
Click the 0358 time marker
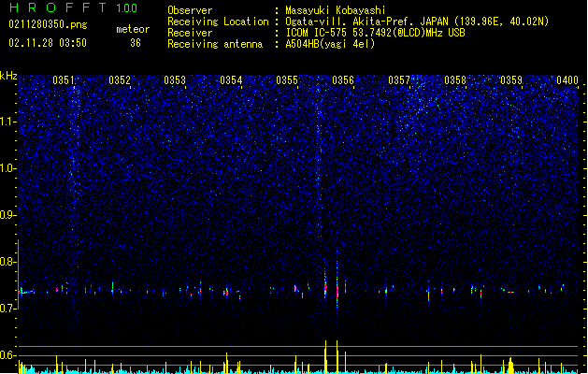[455, 80]
